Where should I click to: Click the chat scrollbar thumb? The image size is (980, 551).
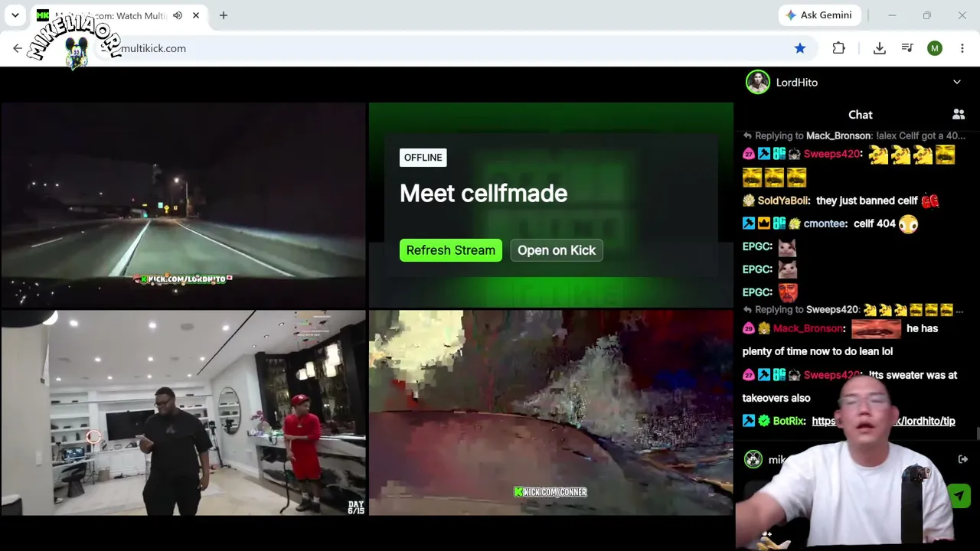coord(977,435)
